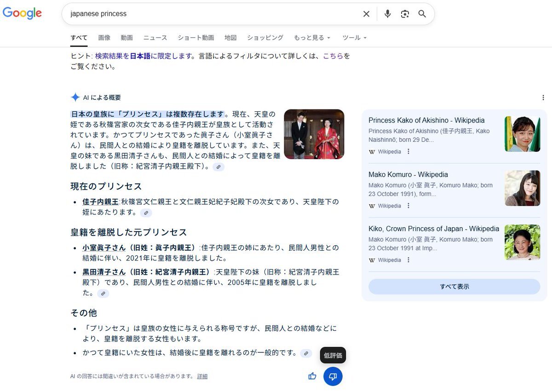552x392 pixels.
Task: Clear the search box with X icon
Action: 366,14
